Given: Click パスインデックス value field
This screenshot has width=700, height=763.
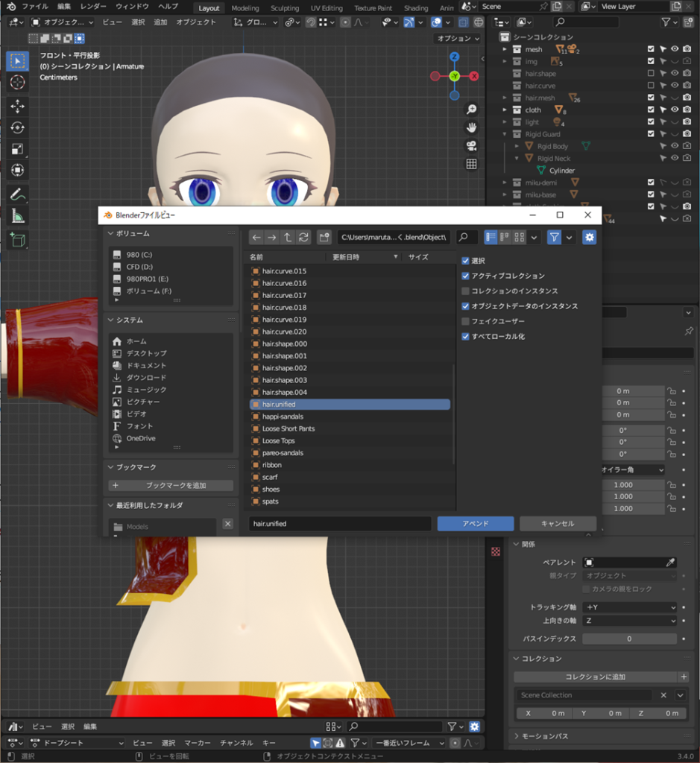Looking at the screenshot, I should 629,639.
